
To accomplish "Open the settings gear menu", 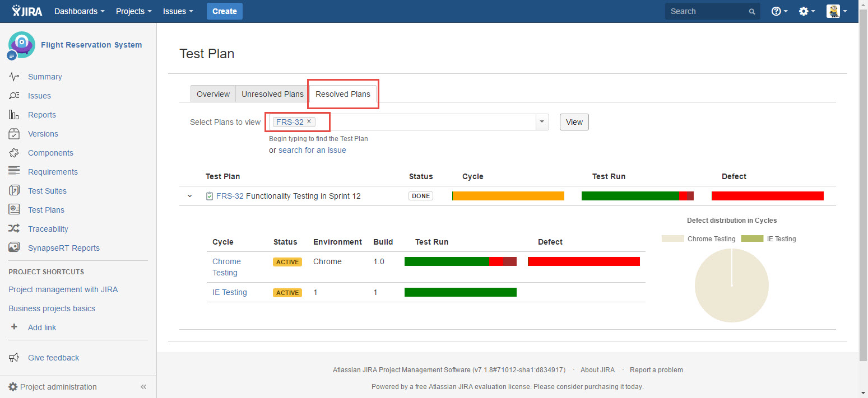I will (x=806, y=11).
